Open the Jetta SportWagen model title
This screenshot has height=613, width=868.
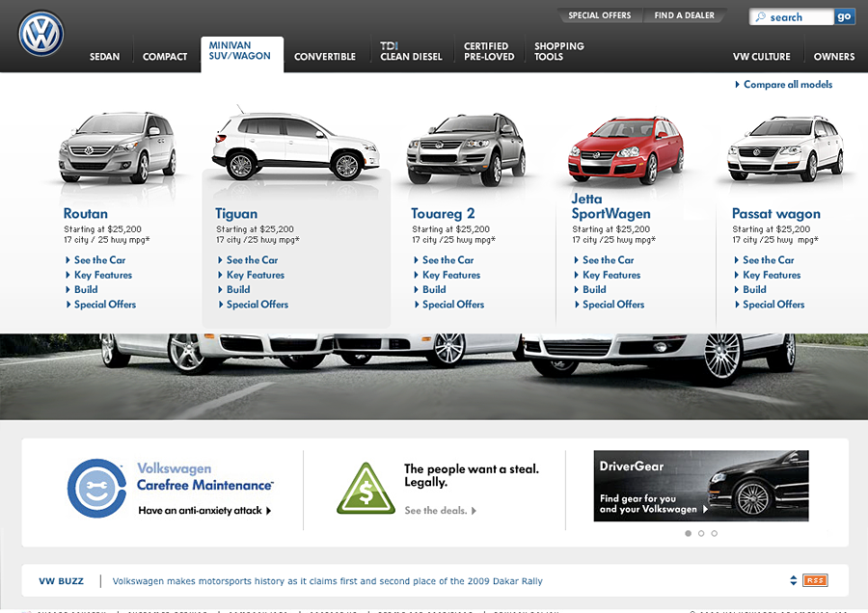coord(611,206)
